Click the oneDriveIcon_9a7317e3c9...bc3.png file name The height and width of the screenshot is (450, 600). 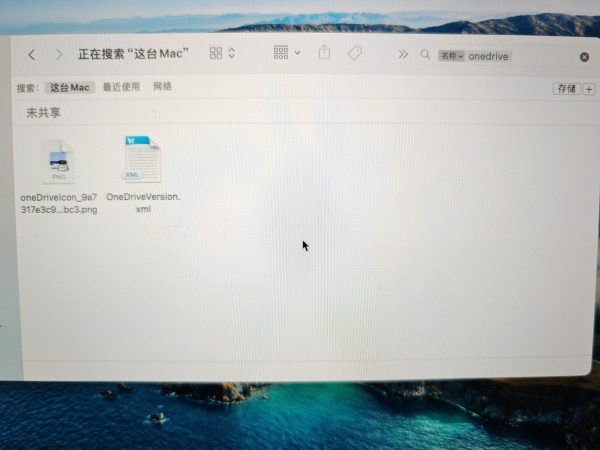[x=59, y=204]
